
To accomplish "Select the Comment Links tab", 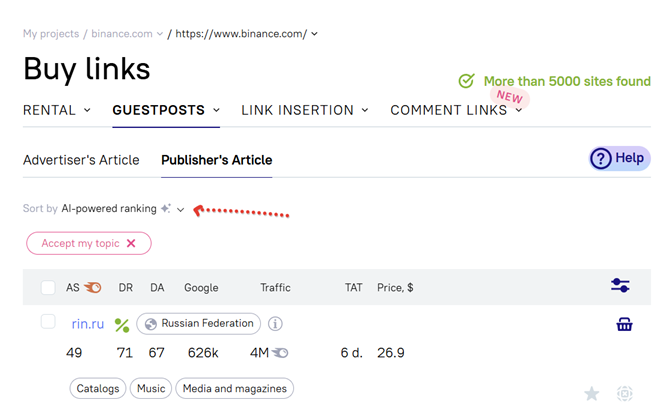I will 456,110.
